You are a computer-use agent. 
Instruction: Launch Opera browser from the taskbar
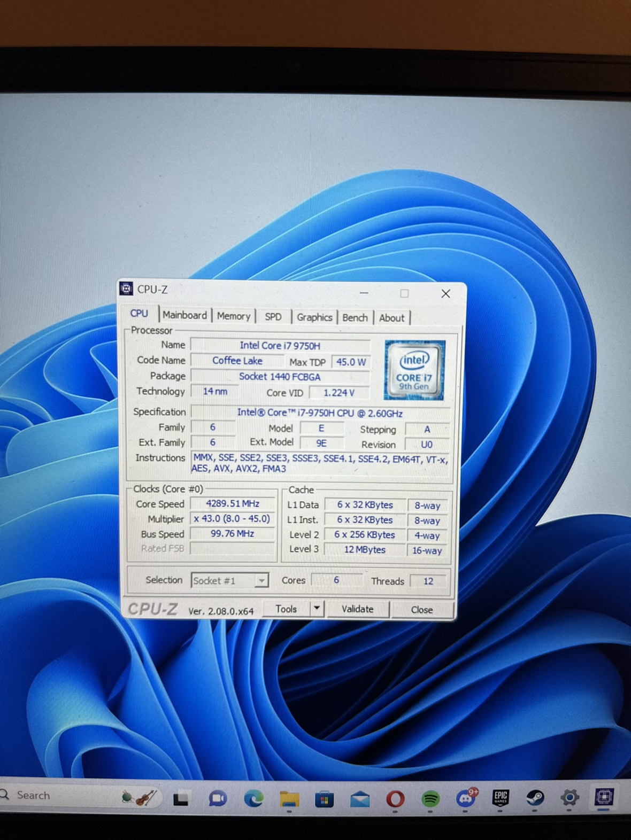tap(395, 799)
